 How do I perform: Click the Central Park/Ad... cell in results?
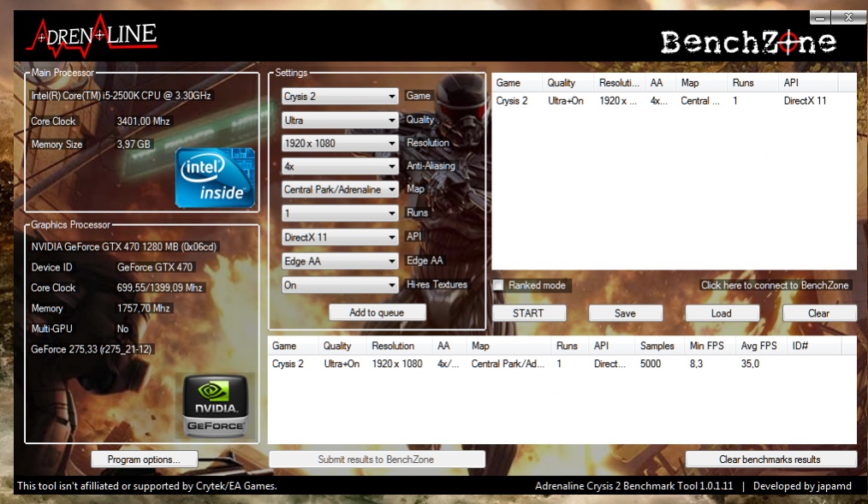pos(508,364)
